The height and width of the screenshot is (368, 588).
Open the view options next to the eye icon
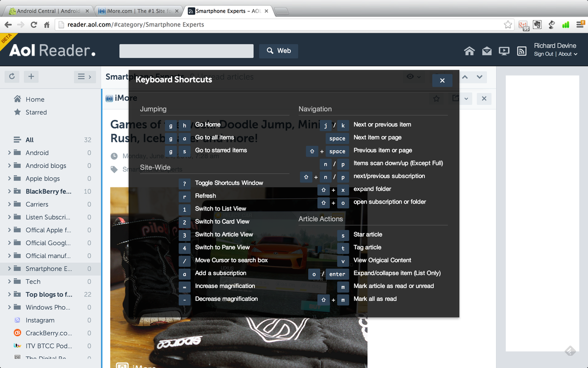point(419,77)
